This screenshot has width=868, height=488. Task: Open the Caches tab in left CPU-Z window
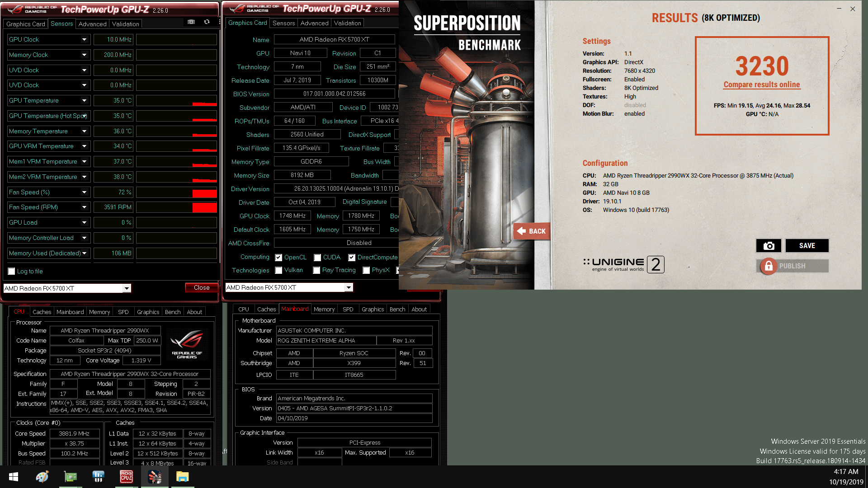click(x=42, y=312)
